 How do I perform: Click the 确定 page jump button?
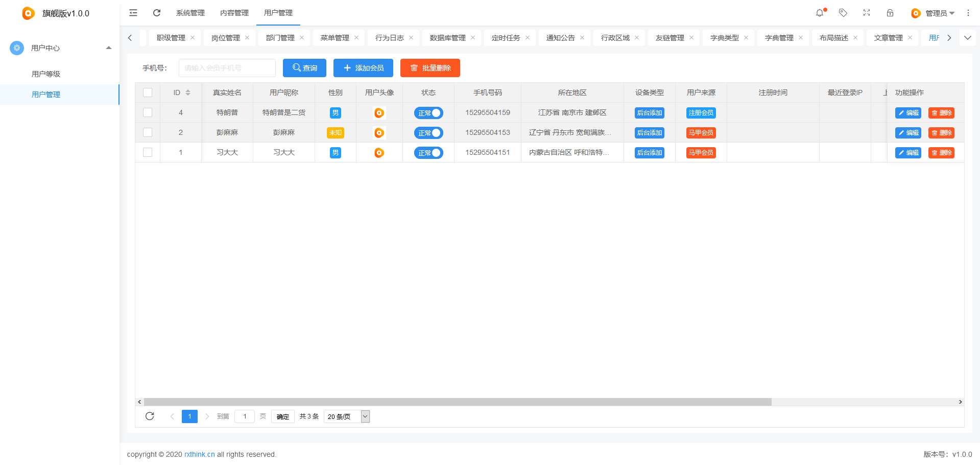click(283, 416)
